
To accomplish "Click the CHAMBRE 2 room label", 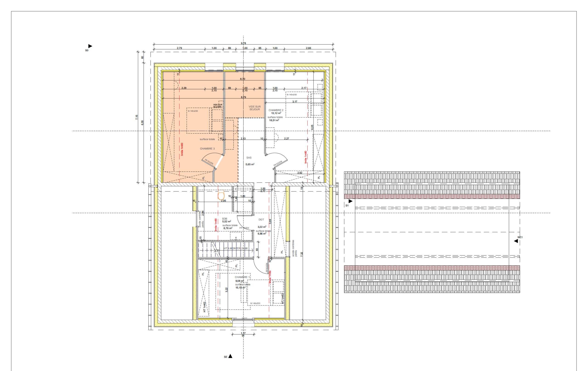I will [x=276, y=110].
